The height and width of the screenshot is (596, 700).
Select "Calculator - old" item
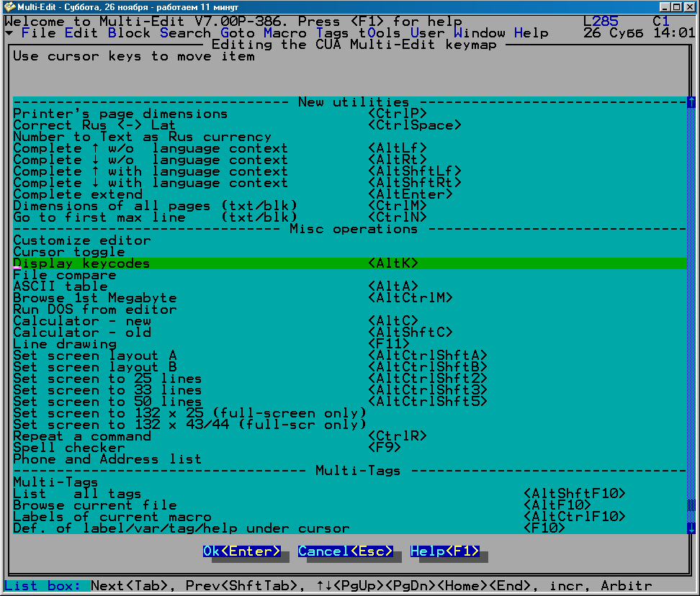[x=349, y=333]
